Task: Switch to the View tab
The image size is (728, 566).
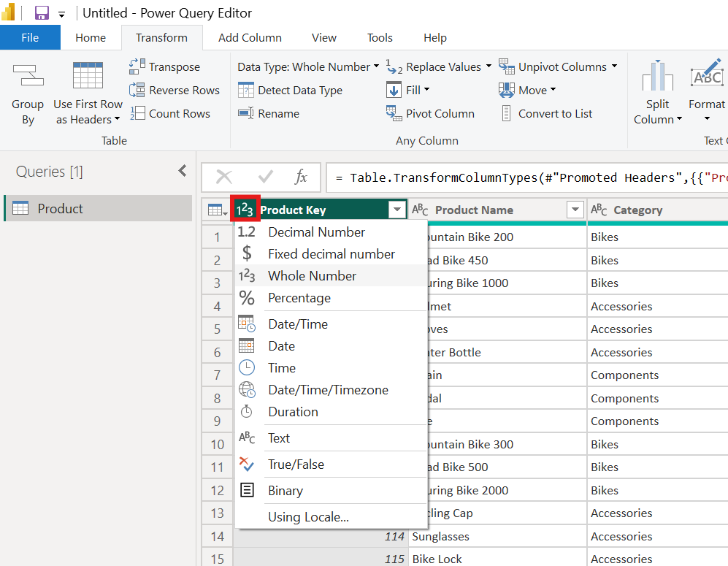Action: tap(324, 37)
